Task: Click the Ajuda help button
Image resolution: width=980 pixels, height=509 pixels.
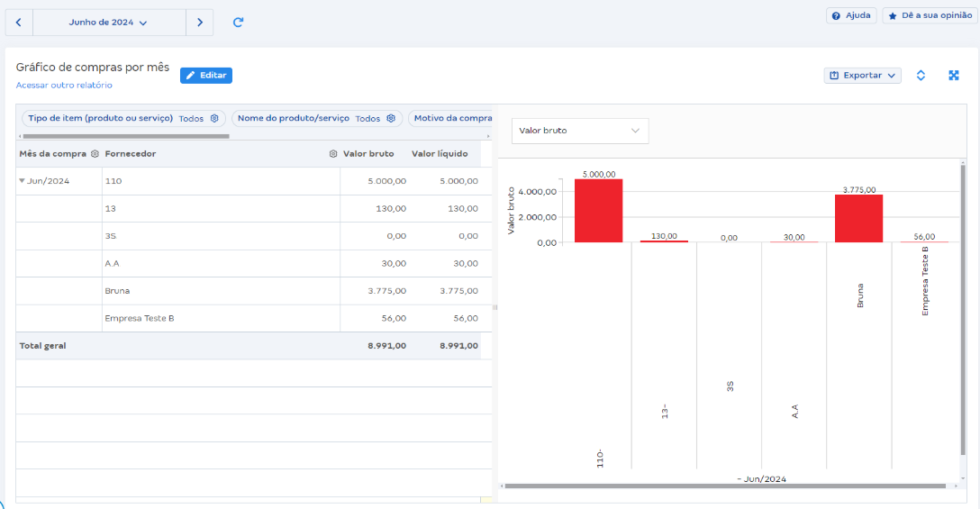Action: pos(850,16)
